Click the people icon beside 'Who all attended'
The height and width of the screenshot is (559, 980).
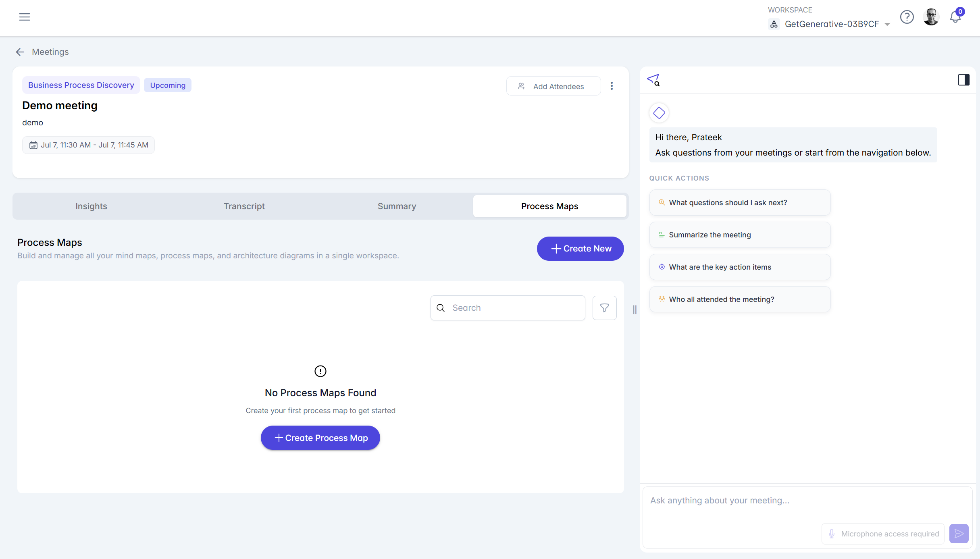tap(662, 299)
